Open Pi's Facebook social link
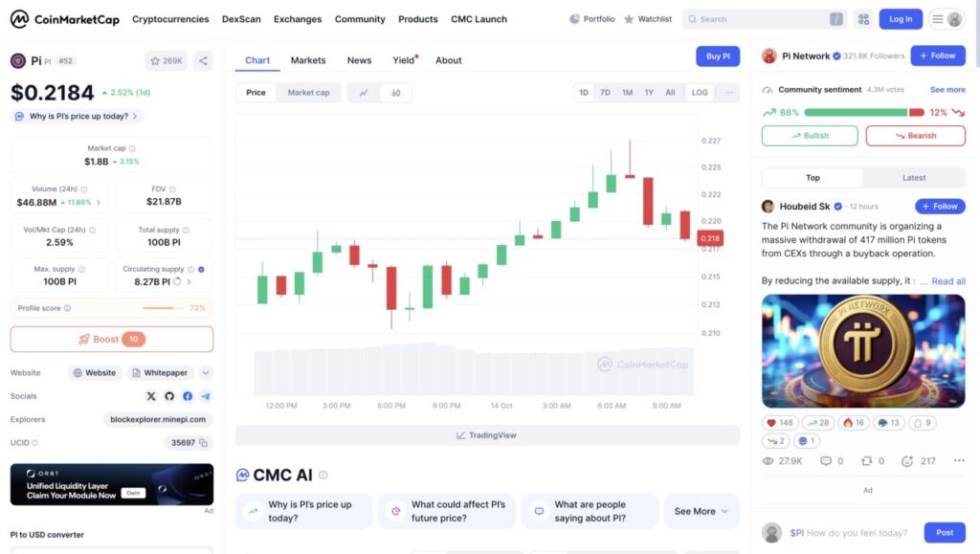Screen dimensions: 980x554 [188, 396]
